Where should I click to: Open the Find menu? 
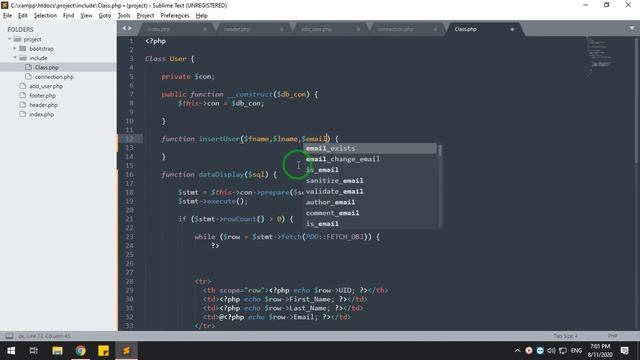tap(69, 16)
